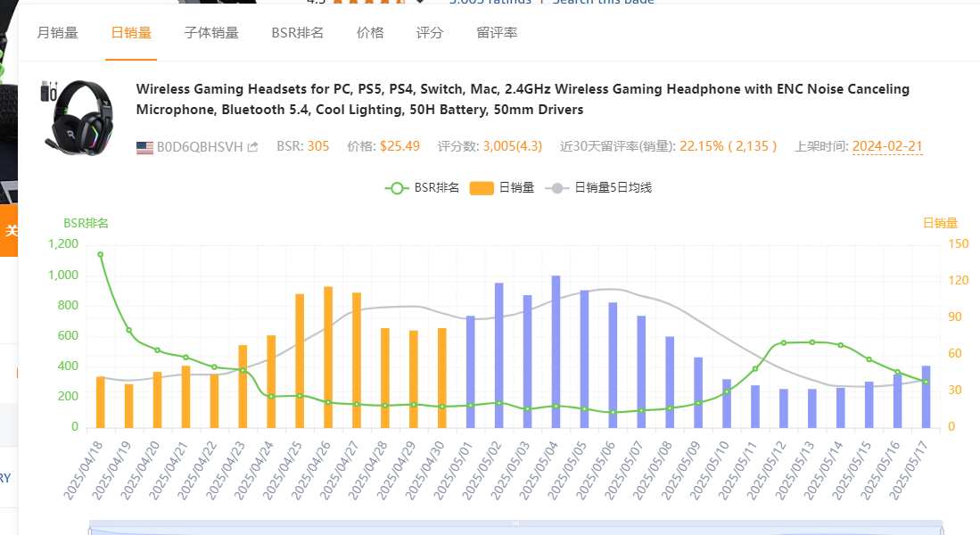
Task: Click the date range zoom slider below chart
Action: (x=515, y=527)
